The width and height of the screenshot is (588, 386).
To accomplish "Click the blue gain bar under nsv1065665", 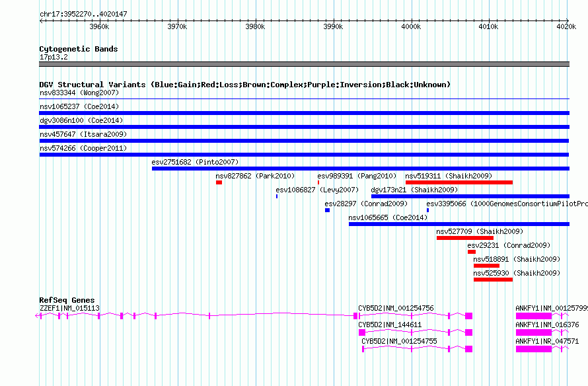I will 459,224.
